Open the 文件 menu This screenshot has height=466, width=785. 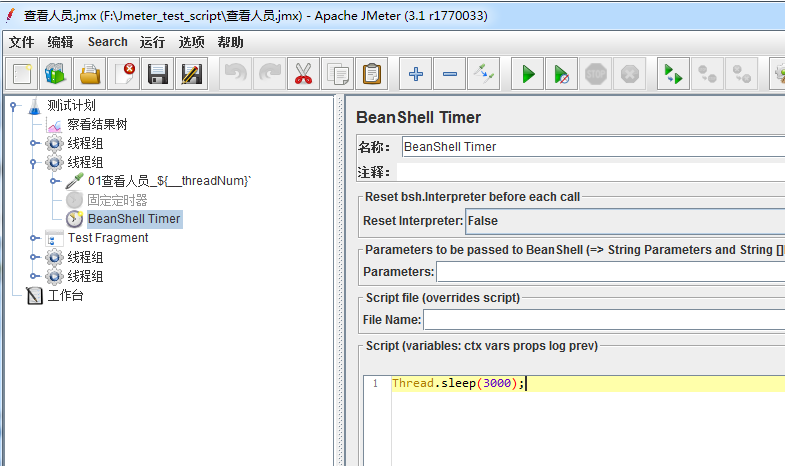(22, 42)
